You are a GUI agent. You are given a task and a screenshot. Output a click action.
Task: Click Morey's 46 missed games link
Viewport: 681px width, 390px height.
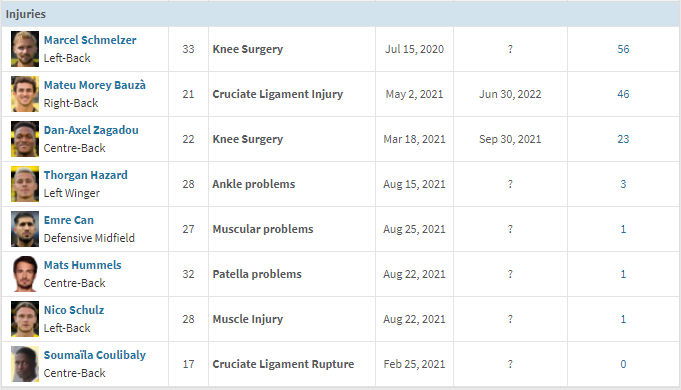tap(623, 94)
